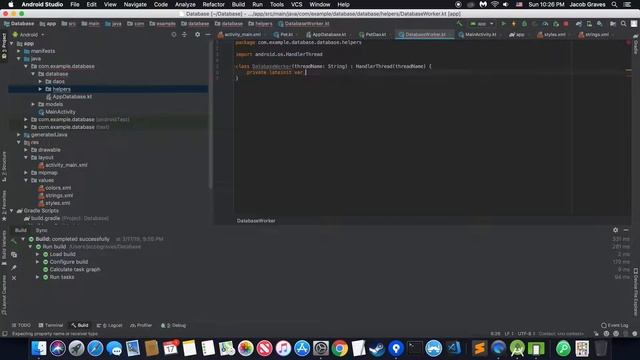Click the helpers breadcrumb in navigation bar

pyautogui.click(x=260, y=24)
